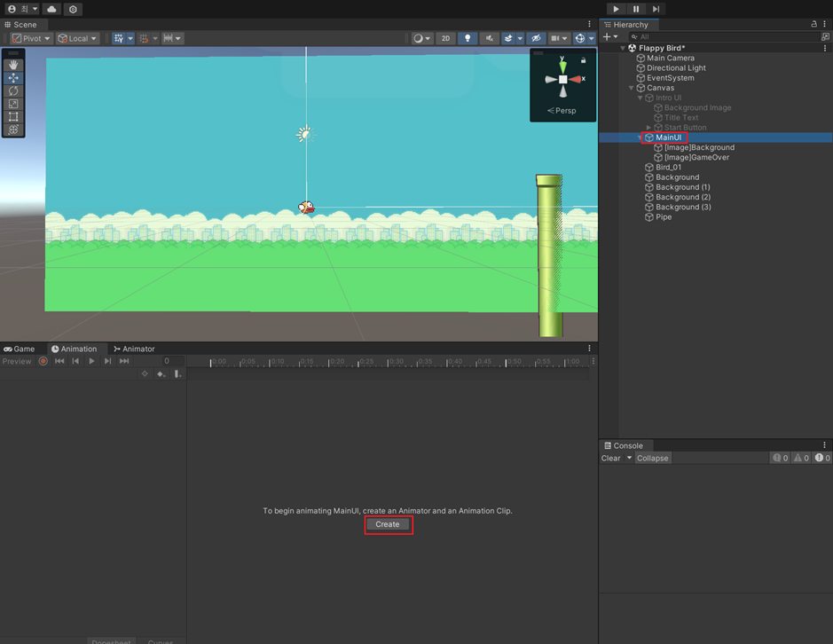The width and height of the screenshot is (833, 644).
Task: Expand the Start Button object
Action: click(648, 128)
